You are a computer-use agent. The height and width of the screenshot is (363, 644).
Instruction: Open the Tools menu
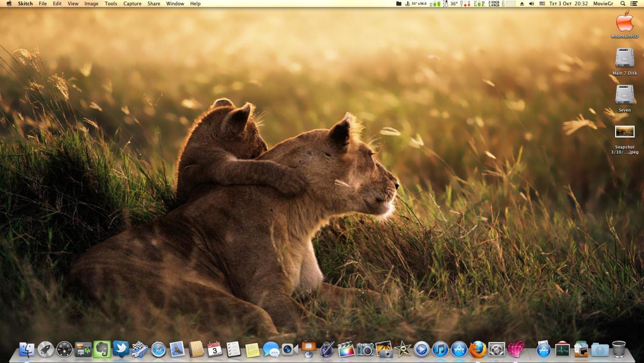click(111, 3)
